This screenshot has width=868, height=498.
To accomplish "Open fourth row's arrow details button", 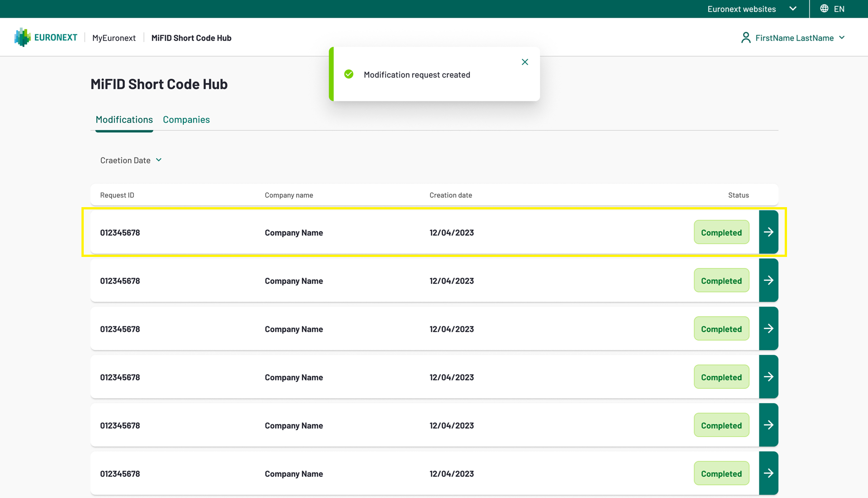I will [768, 377].
